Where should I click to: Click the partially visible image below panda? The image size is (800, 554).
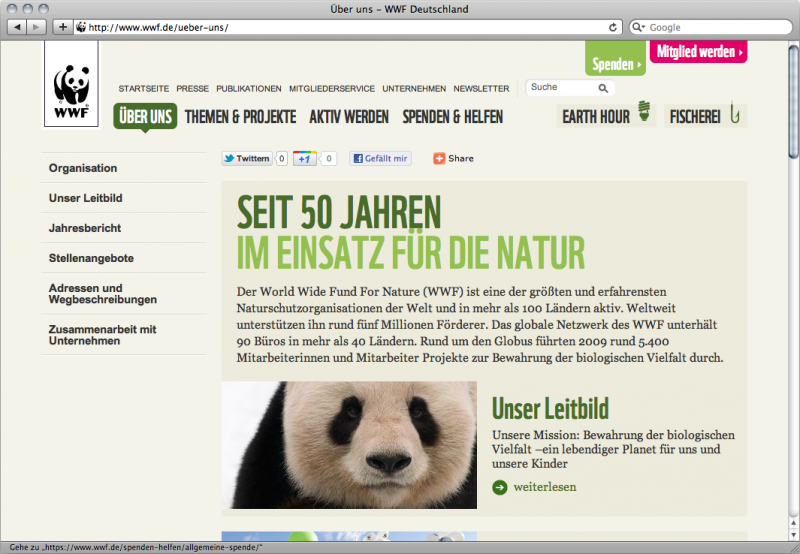[349, 536]
